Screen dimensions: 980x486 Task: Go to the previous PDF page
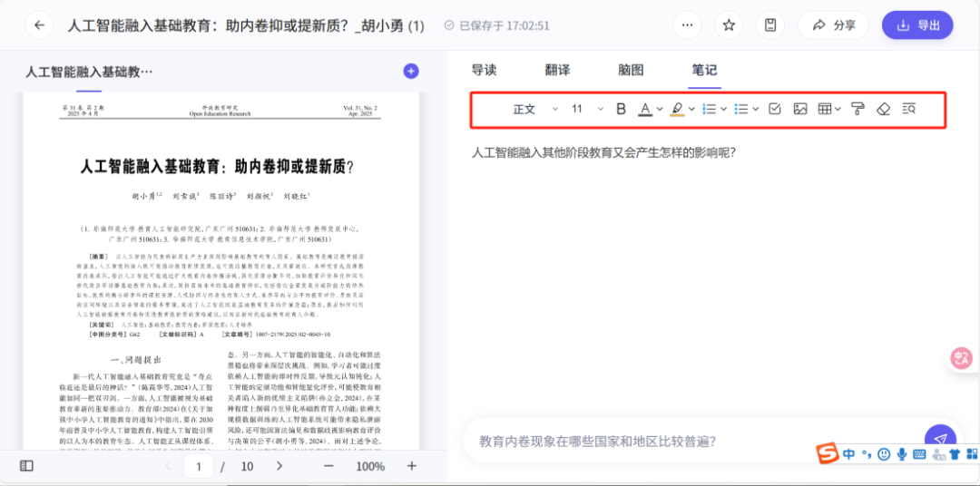click(168, 466)
